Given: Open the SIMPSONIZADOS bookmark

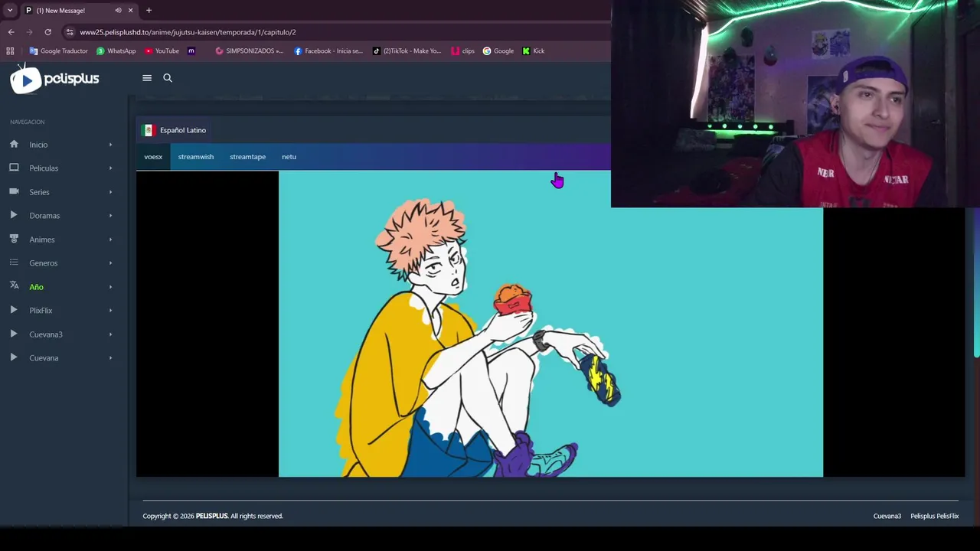Looking at the screenshot, I should point(250,51).
